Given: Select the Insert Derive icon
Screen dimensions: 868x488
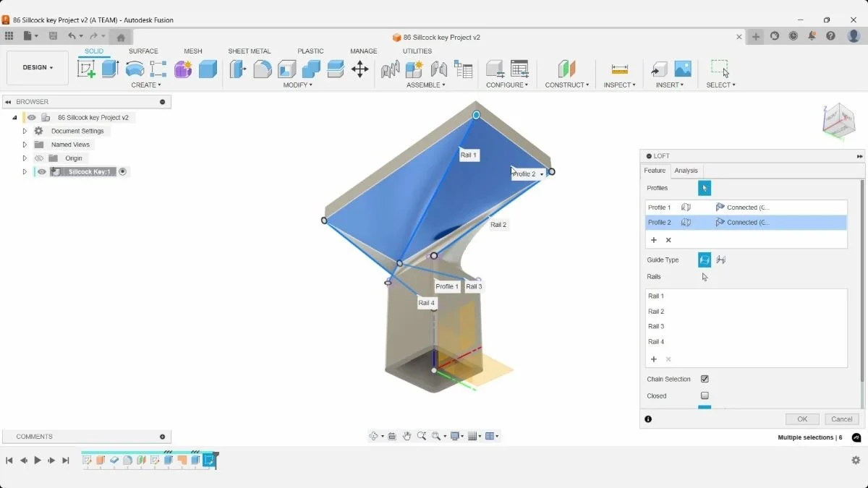Looking at the screenshot, I should (x=659, y=69).
